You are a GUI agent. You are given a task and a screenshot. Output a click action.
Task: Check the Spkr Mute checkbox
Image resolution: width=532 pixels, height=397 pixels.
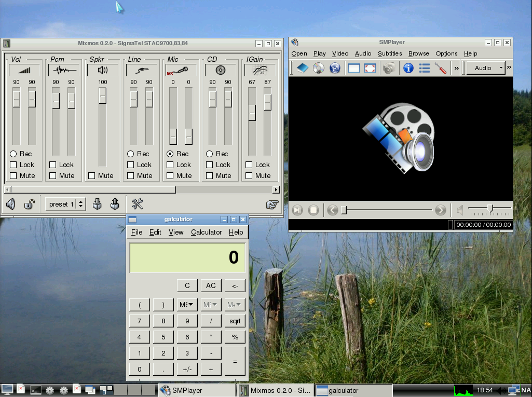pos(91,175)
